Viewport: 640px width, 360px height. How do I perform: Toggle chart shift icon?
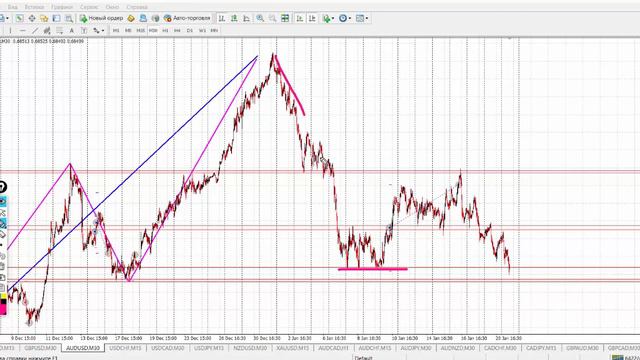pyautogui.click(x=312, y=18)
